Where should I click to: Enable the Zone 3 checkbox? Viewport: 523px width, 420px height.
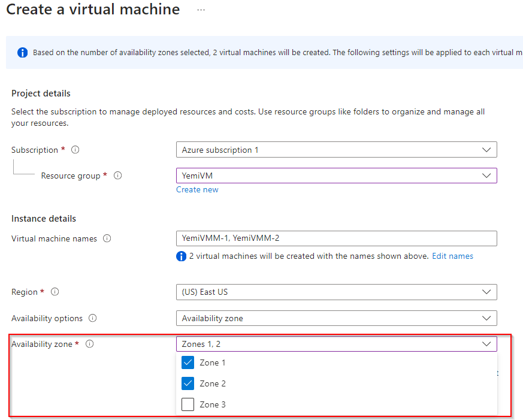[x=188, y=404]
